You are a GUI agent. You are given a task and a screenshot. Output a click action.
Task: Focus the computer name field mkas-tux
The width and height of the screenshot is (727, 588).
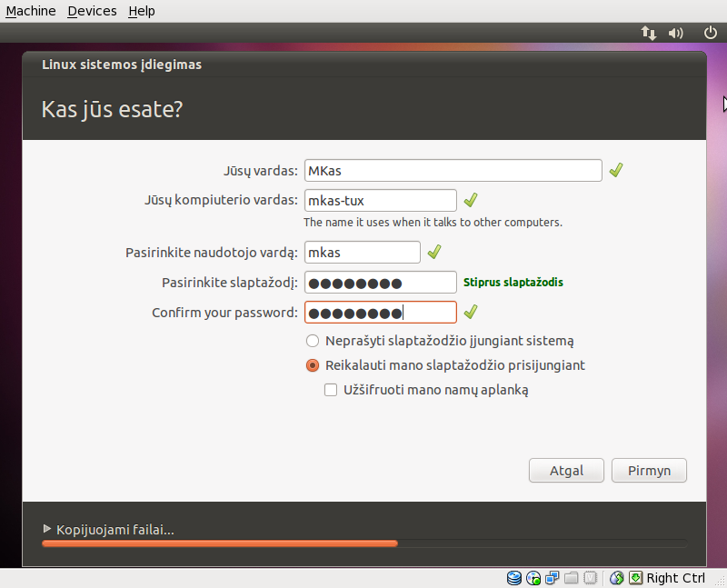click(x=380, y=200)
